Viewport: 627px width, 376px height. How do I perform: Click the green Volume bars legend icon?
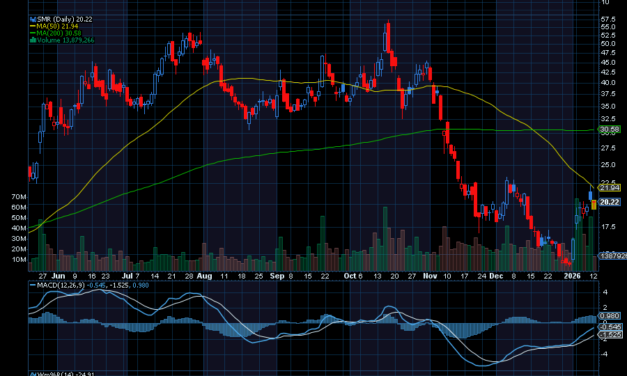[x=33, y=40]
